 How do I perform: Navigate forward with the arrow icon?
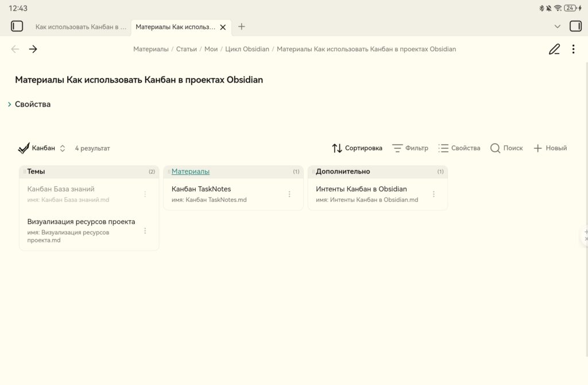coord(33,49)
